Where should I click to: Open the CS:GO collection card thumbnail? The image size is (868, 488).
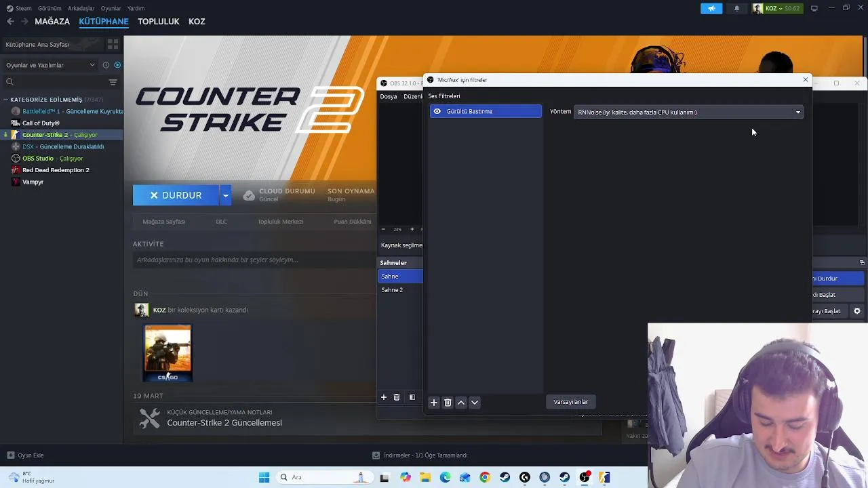[168, 353]
